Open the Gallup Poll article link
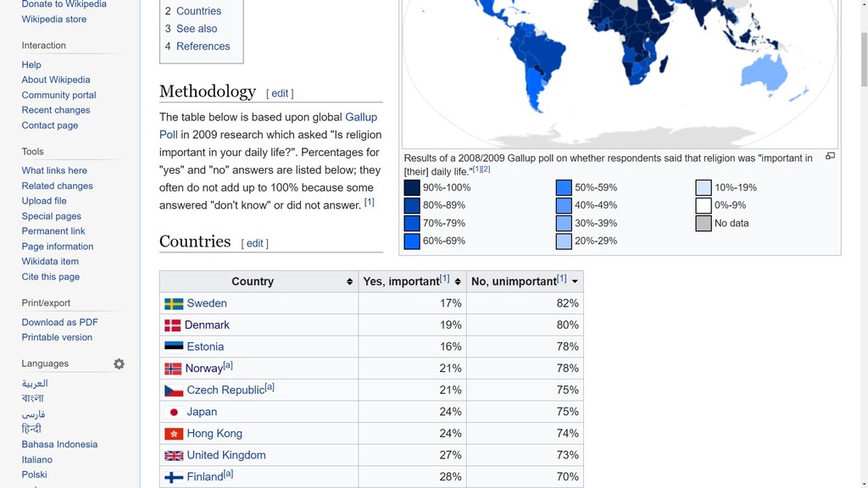Image resolution: width=868 pixels, height=488 pixels. coord(361,117)
